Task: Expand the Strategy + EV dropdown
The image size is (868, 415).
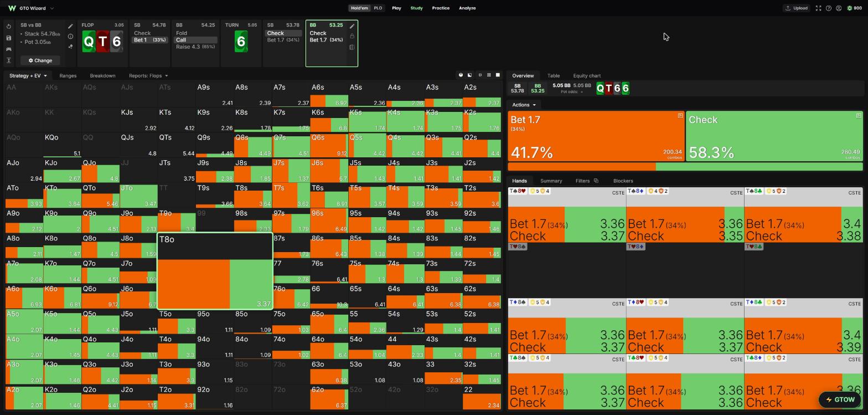Action: [x=28, y=75]
